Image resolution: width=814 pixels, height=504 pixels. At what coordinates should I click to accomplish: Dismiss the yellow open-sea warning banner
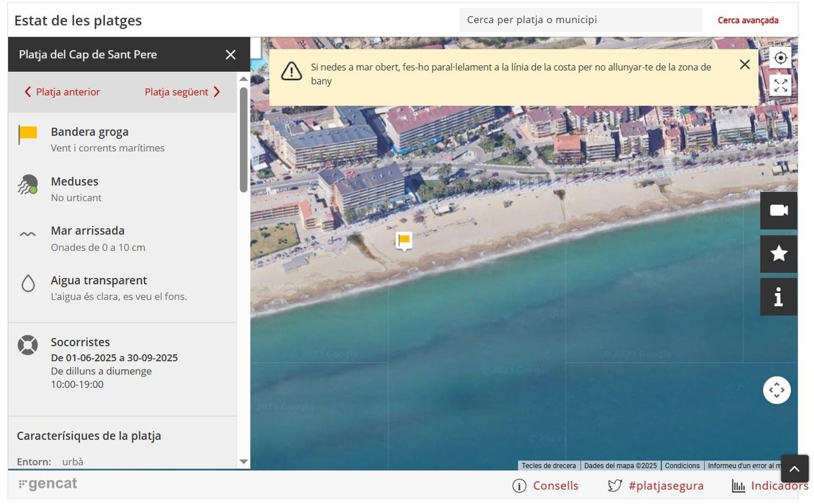point(744,64)
